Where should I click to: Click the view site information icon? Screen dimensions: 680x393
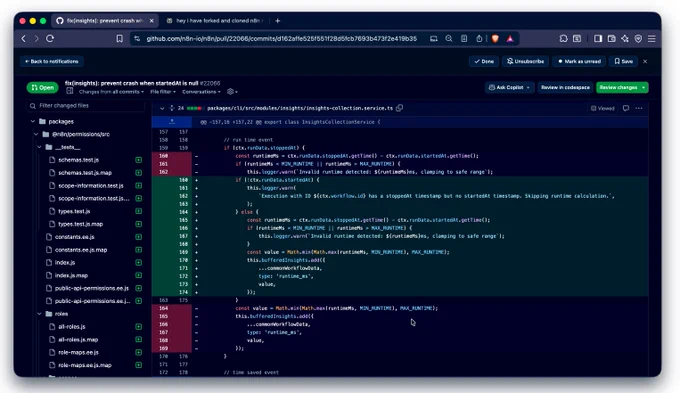(137, 39)
